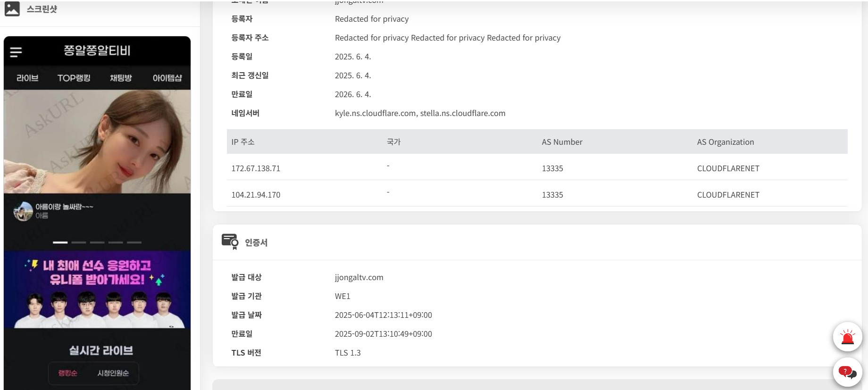This screenshot has height=390, width=868.
Task: Click the streamer avatar next to 아름
Action: point(23,211)
